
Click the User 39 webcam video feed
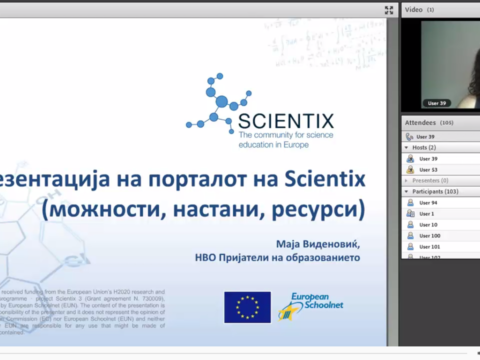(x=450, y=64)
